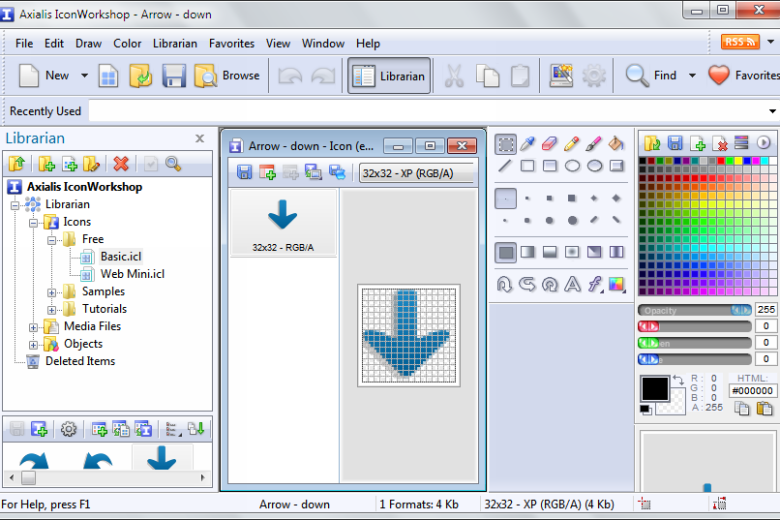Image resolution: width=780 pixels, height=520 pixels.
Task: Expand the Samples folder
Action: (x=51, y=293)
